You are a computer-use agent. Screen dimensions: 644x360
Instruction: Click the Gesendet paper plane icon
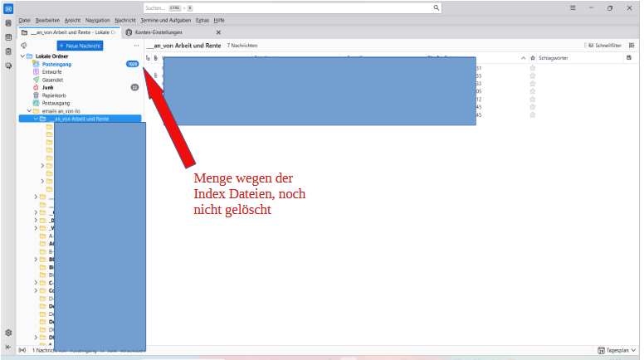(37, 80)
